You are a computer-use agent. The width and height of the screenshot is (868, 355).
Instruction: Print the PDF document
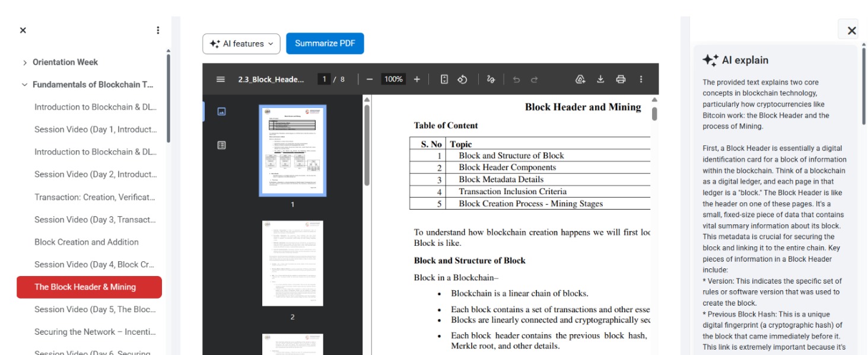point(621,79)
